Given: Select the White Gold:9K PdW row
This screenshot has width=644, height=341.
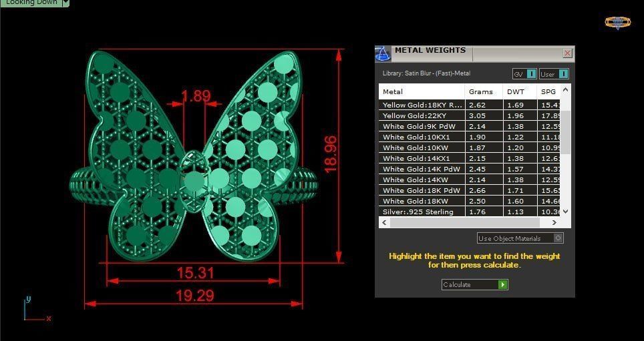Looking at the screenshot, I should tap(470, 126).
